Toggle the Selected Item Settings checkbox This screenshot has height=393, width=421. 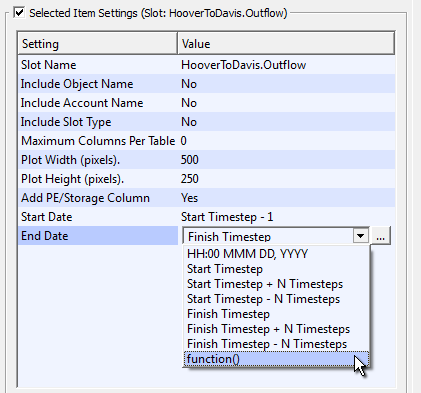point(20,13)
